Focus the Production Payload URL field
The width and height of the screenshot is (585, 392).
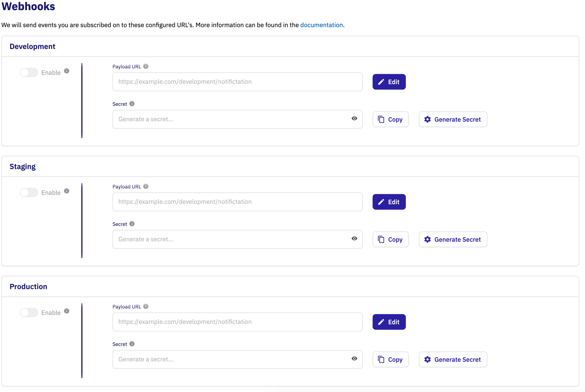tap(237, 322)
